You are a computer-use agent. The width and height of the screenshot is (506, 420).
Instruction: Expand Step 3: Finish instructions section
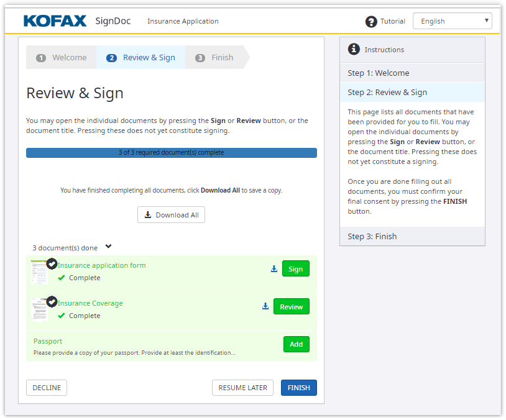(412, 236)
